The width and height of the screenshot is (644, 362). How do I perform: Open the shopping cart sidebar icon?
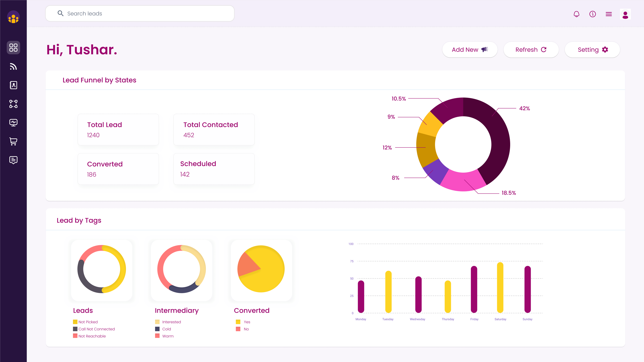pyautogui.click(x=13, y=141)
